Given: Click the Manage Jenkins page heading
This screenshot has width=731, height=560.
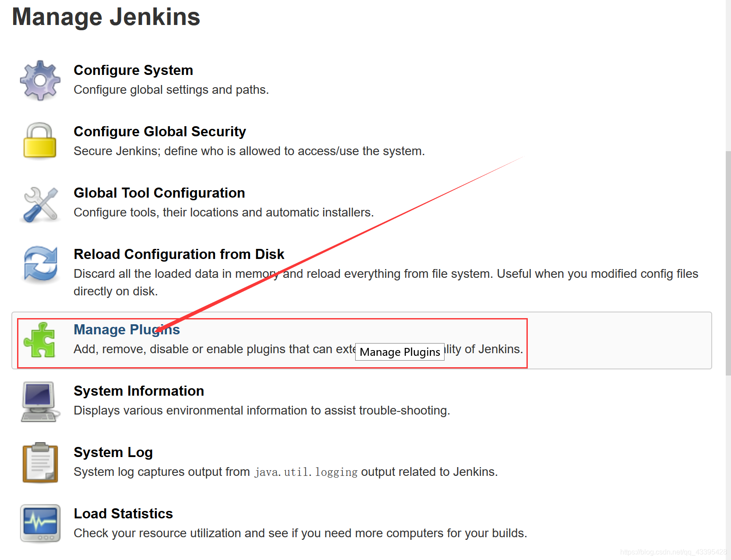Looking at the screenshot, I should (106, 17).
